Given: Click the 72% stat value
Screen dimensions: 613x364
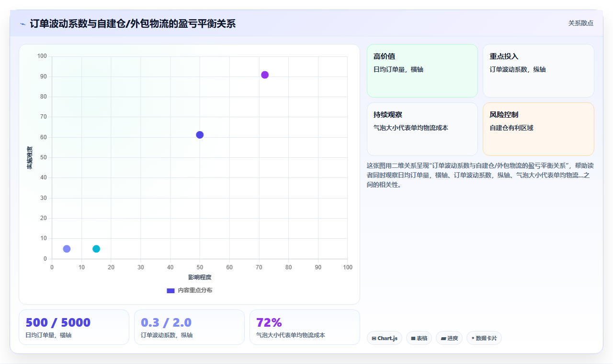Looking at the screenshot, I should [269, 322].
